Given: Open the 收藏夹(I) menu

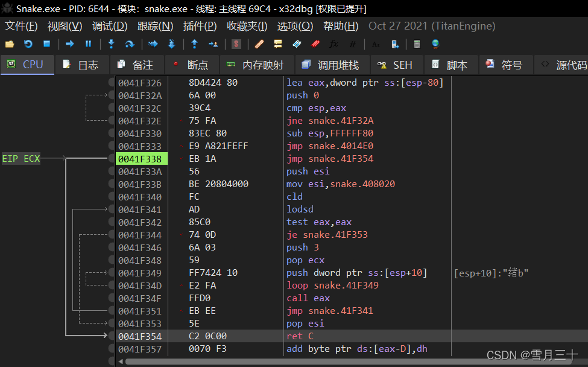Looking at the screenshot, I should (247, 26).
